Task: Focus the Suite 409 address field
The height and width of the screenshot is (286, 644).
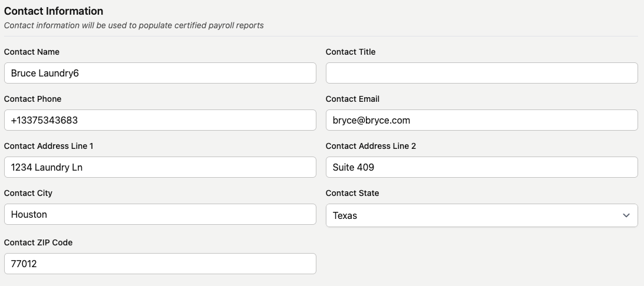Action: coord(481,167)
